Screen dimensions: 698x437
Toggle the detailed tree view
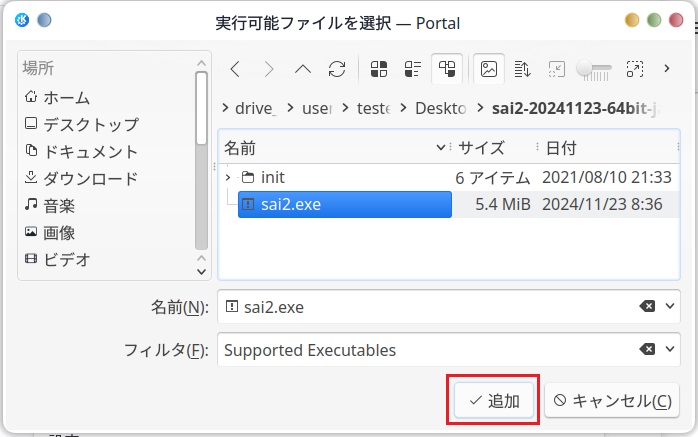click(447, 69)
